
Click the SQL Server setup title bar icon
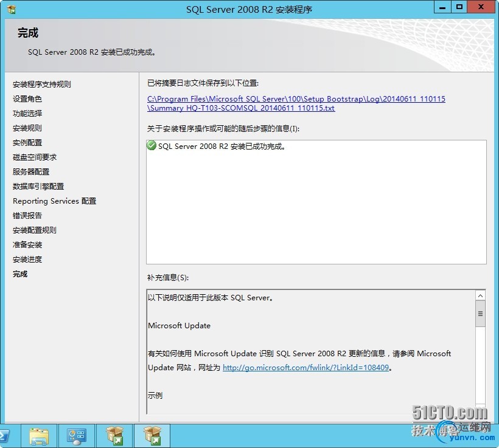click(x=12, y=10)
